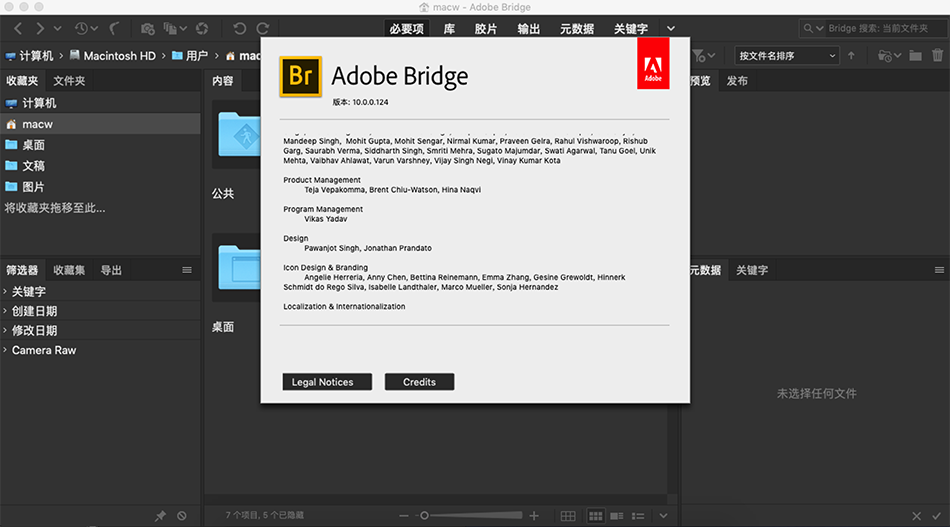950x527 pixels.
Task: Select the 收藏集 panel tab
Action: [69, 270]
